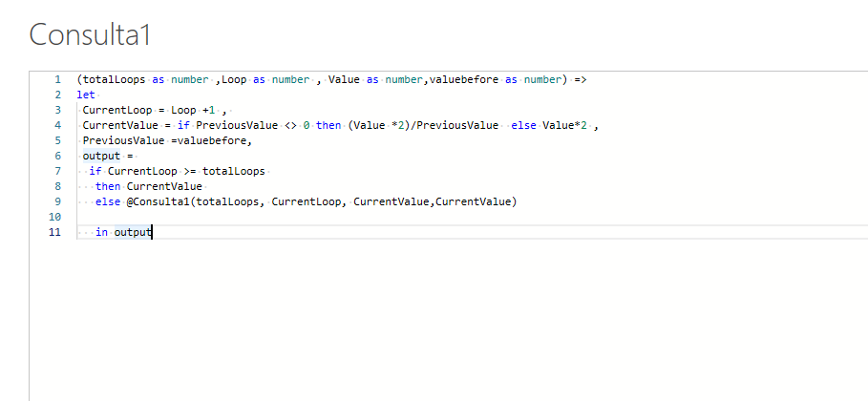Select line number 4 in the gutter
The width and height of the screenshot is (868, 401).
click(x=57, y=125)
